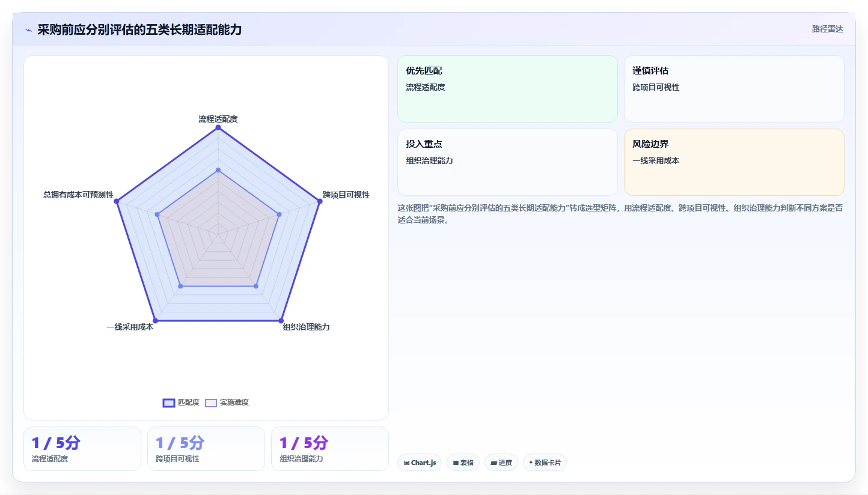The image size is (868, 495).
Task: Click the inner 实施难度 data point on the 流程适配度 axis
Action: [218, 170]
